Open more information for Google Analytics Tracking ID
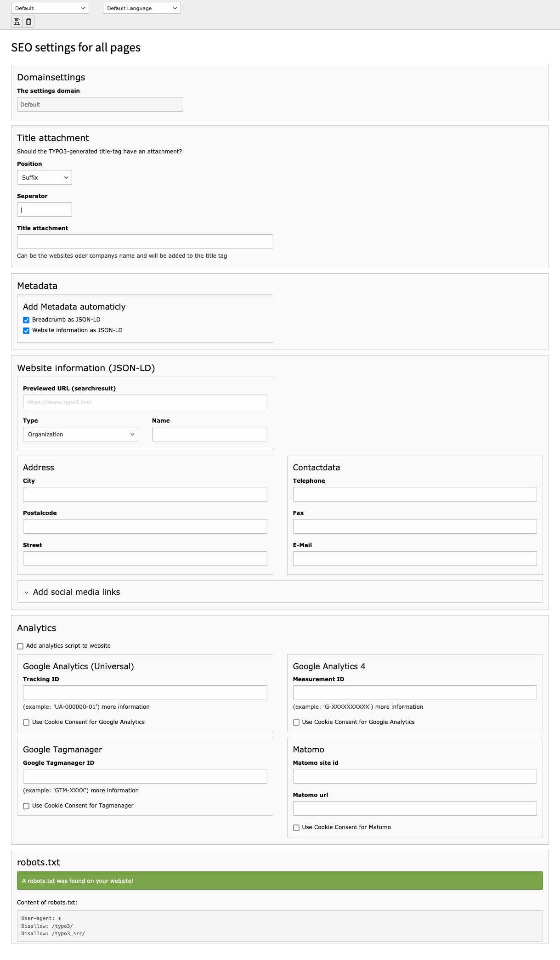 pos(131,706)
